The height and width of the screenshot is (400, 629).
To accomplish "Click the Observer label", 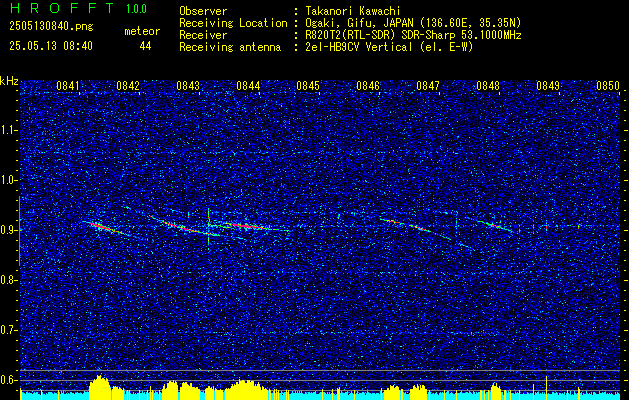I will tap(203, 11).
